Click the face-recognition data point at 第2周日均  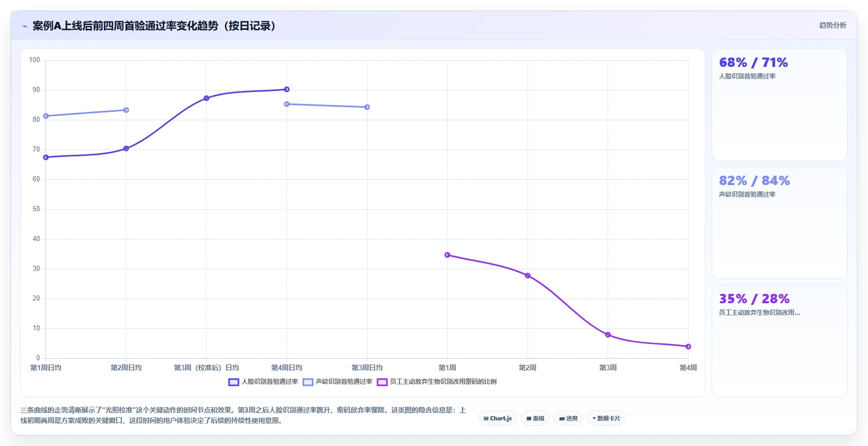coord(126,148)
